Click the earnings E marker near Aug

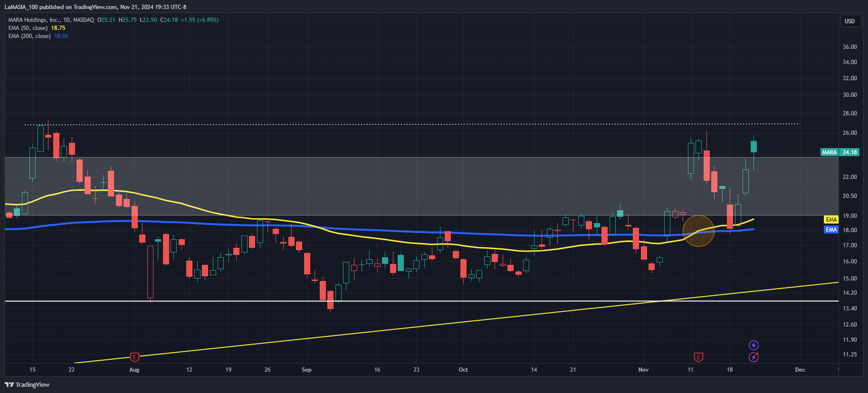tap(134, 357)
